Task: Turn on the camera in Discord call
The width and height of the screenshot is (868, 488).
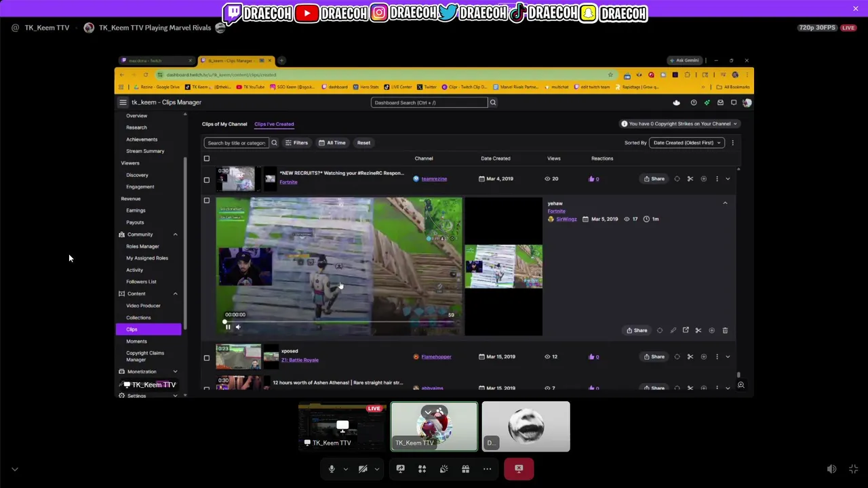Action: click(x=363, y=468)
